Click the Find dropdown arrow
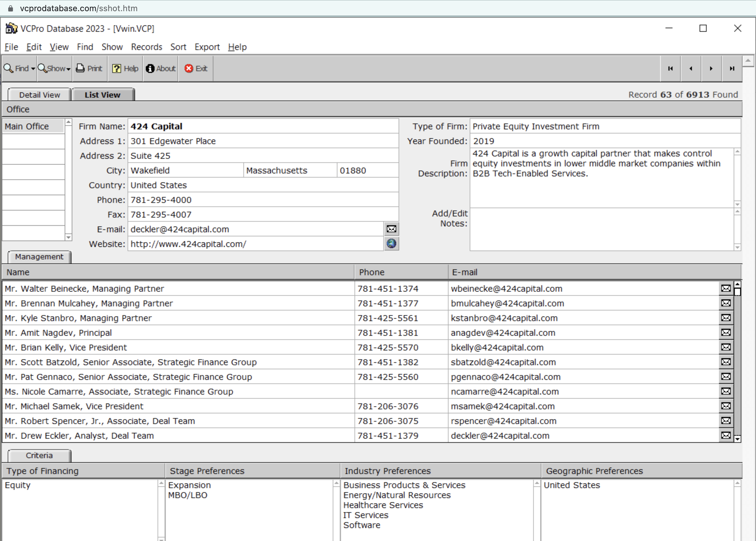756x541 pixels. point(33,69)
